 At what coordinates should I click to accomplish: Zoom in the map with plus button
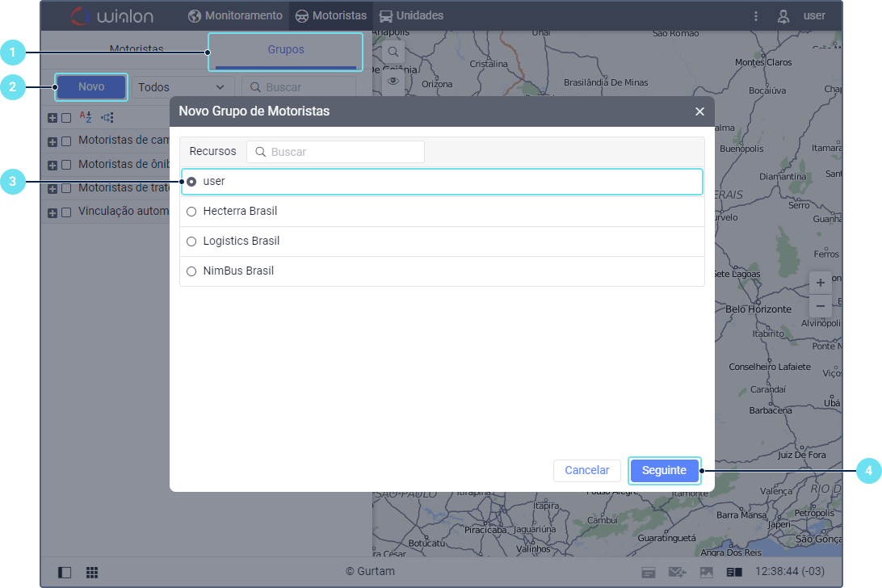click(x=821, y=283)
